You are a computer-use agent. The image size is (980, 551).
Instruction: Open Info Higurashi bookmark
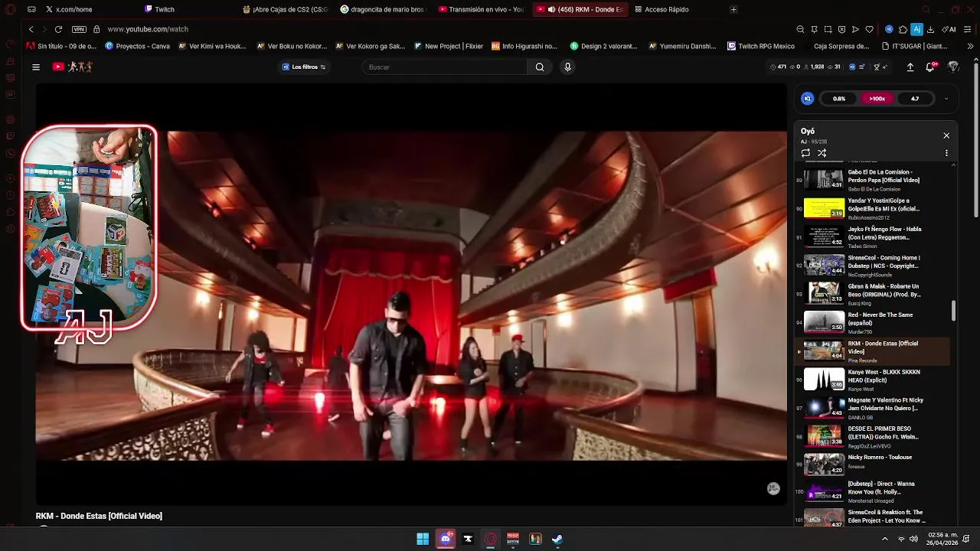pos(524,46)
